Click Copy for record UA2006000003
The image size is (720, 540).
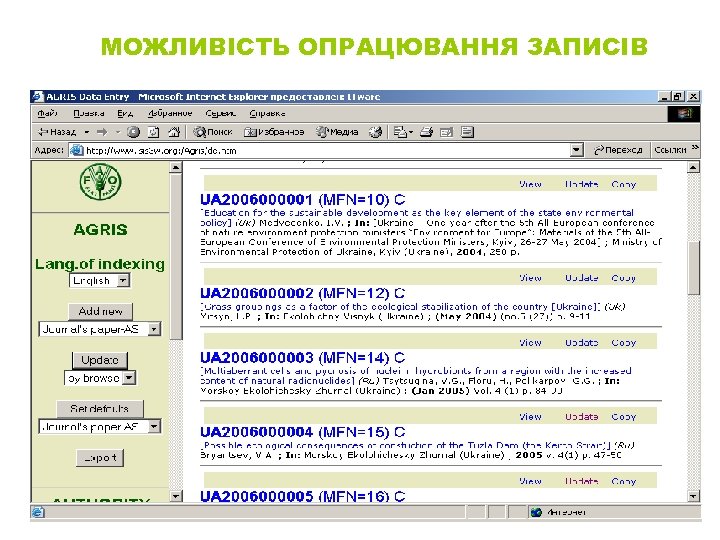624,343
